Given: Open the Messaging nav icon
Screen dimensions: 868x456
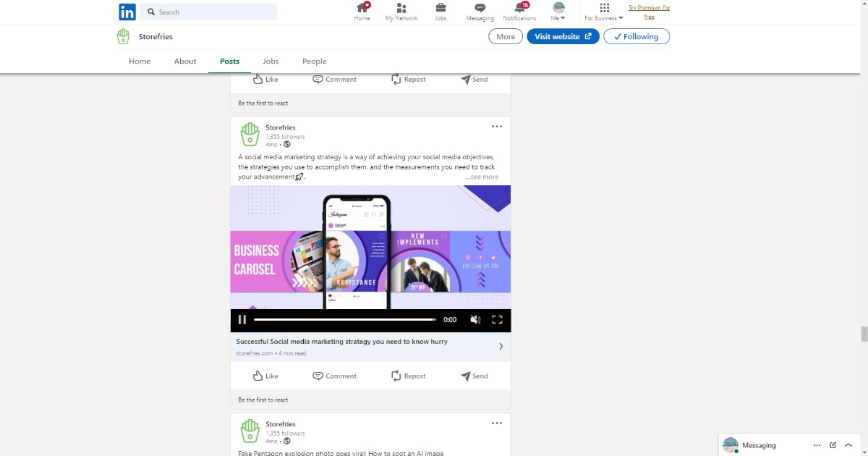Looking at the screenshot, I should [x=480, y=9].
